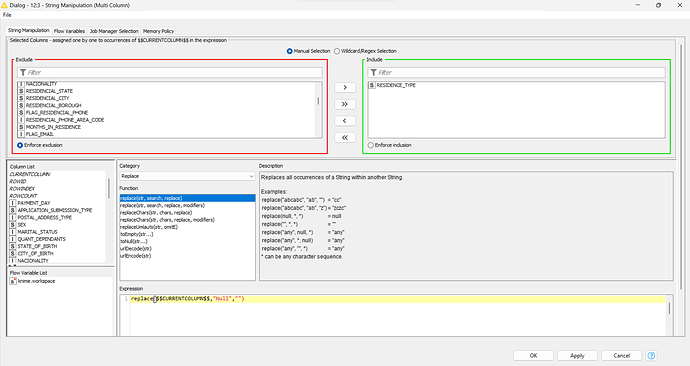Click the Include panel Filter field
This screenshot has width=690, height=366.
(516, 73)
